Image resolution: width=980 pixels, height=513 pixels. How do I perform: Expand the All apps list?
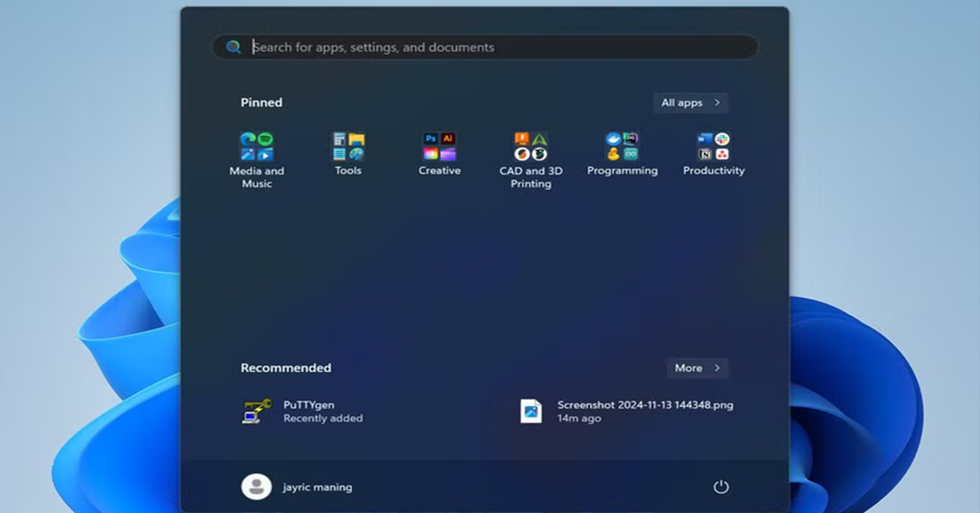tap(690, 103)
